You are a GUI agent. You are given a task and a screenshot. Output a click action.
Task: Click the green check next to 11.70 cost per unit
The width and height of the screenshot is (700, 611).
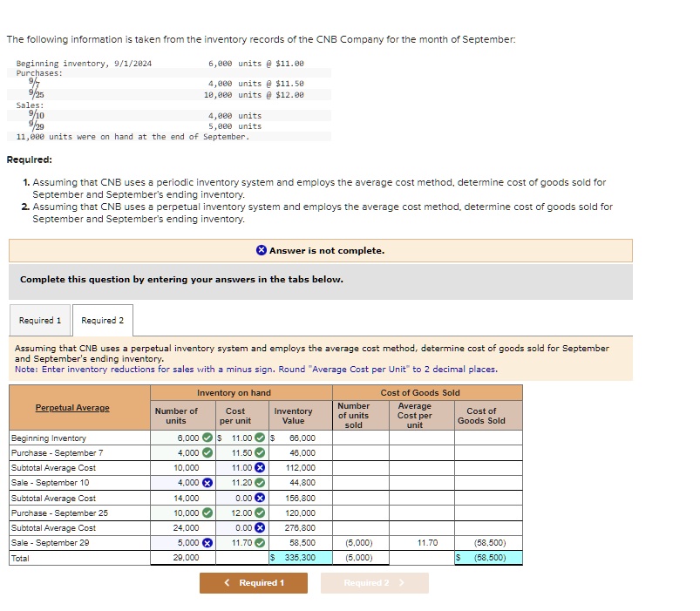point(260,543)
